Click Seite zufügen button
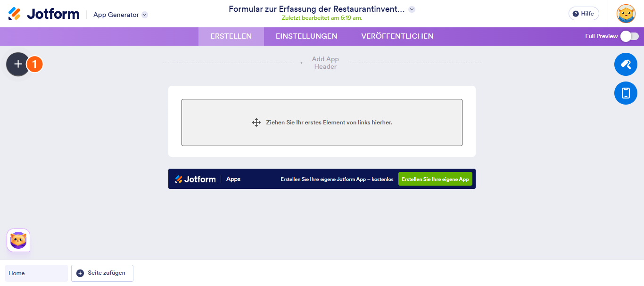 (x=102, y=273)
